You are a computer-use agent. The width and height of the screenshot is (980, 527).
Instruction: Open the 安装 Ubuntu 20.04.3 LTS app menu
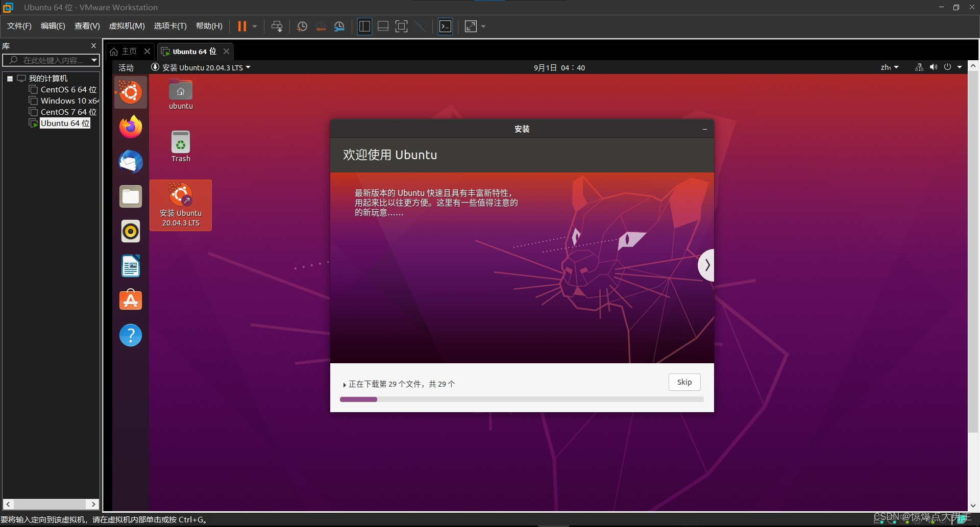pyautogui.click(x=201, y=67)
